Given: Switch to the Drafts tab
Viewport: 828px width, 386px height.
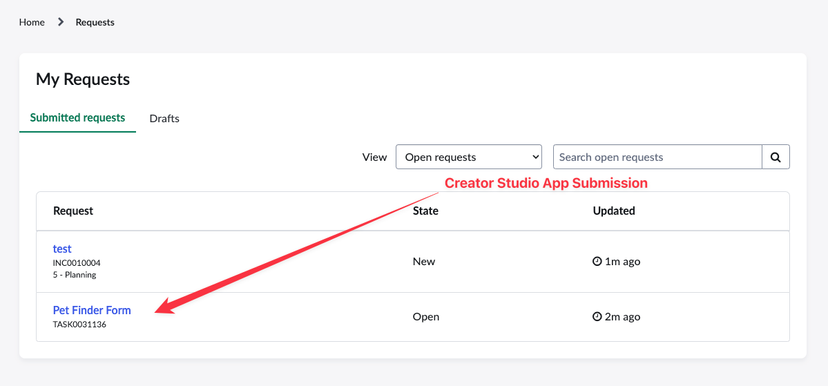Looking at the screenshot, I should point(164,118).
